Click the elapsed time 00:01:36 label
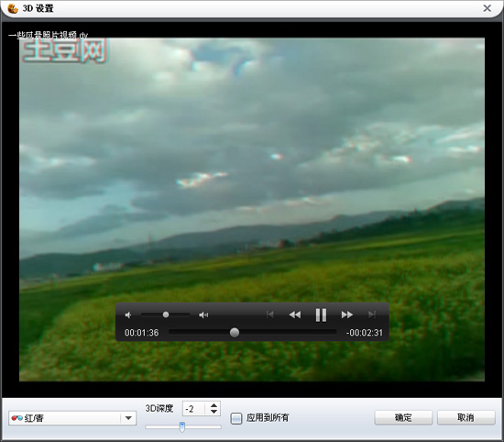Image resolution: width=504 pixels, height=442 pixels. 142,333
